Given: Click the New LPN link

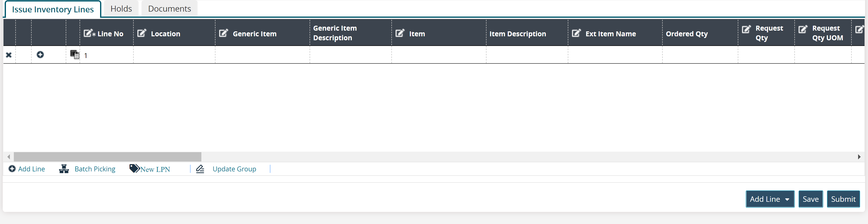Looking at the screenshot, I should pyautogui.click(x=155, y=169).
